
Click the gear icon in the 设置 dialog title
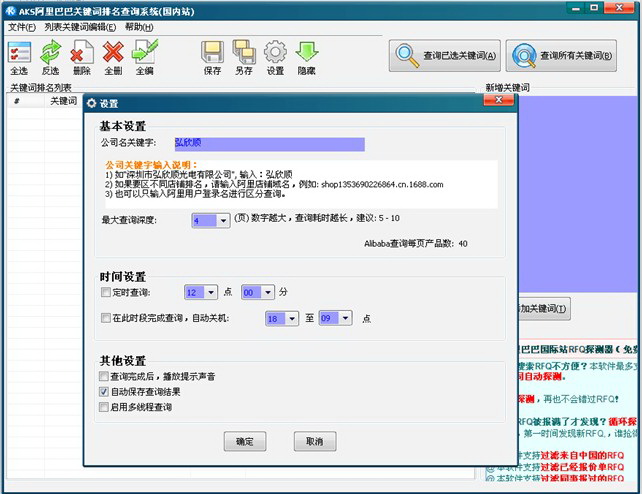pos(92,103)
